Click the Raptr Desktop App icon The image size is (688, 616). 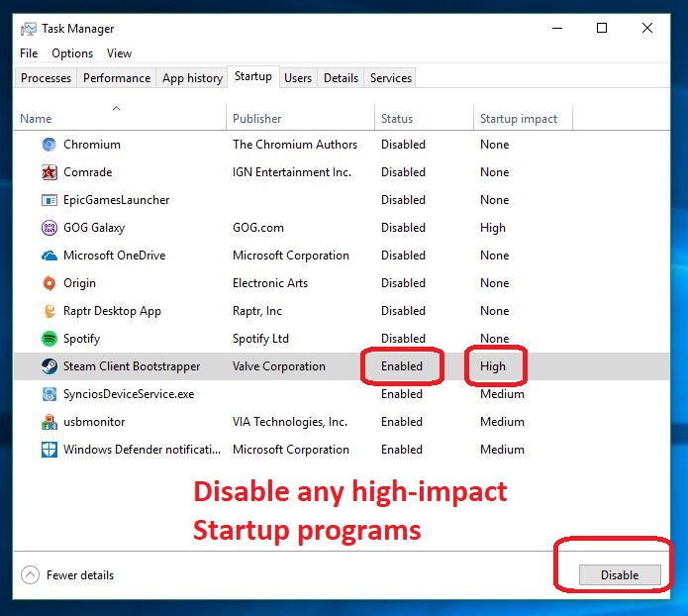point(49,311)
